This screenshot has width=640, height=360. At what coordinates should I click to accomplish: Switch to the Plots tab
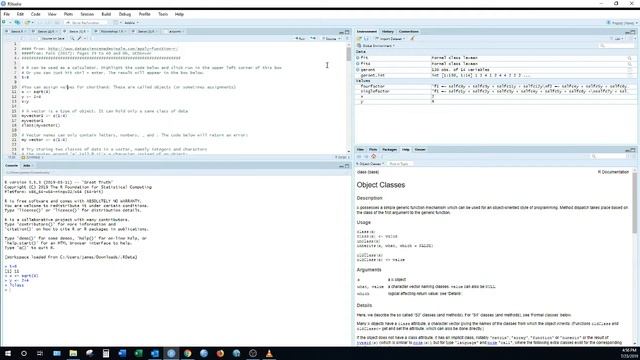pyautogui.click(x=373, y=149)
